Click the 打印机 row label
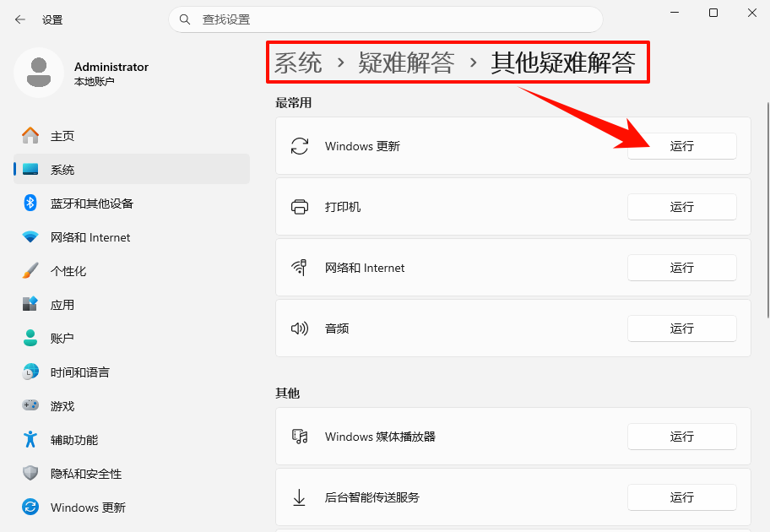Image resolution: width=770 pixels, height=532 pixels. click(x=343, y=207)
